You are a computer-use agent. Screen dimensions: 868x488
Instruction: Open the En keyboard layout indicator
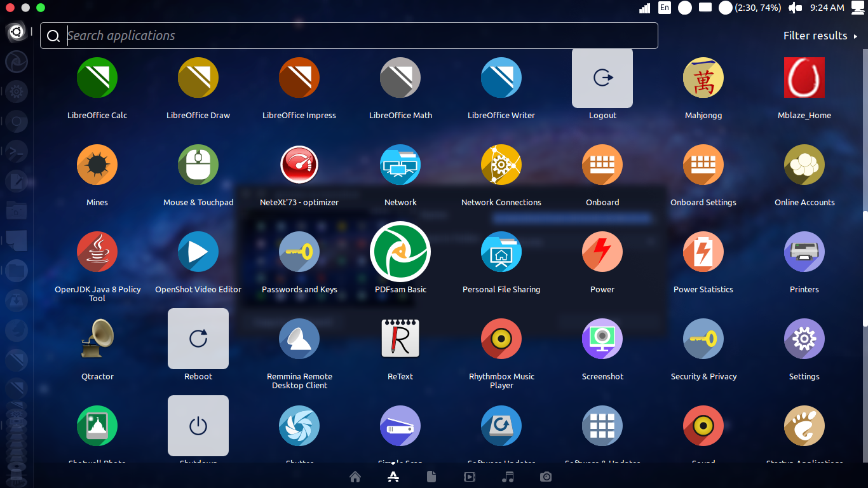click(x=665, y=8)
